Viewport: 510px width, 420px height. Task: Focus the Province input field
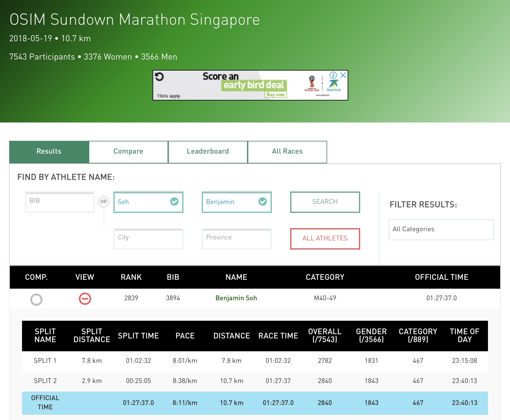point(237,239)
